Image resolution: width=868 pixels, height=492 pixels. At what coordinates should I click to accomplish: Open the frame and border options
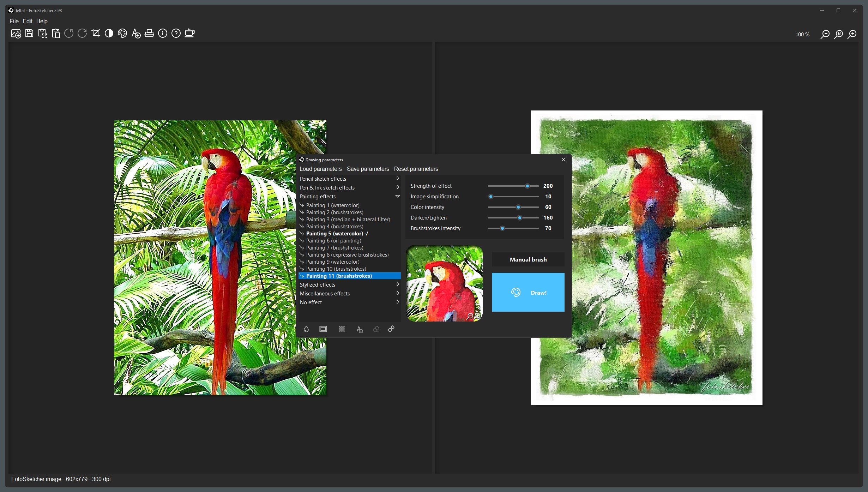click(323, 329)
